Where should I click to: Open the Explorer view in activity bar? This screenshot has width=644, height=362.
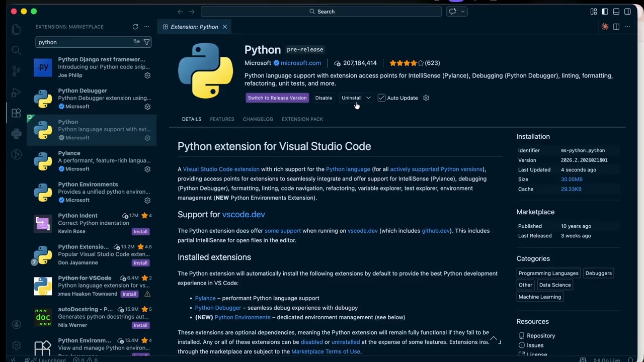16,29
